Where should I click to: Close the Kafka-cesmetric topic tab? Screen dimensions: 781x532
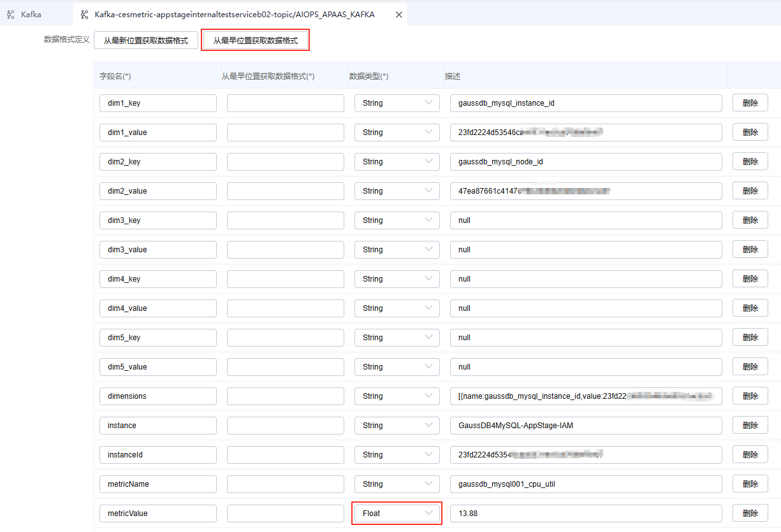(399, 15)
